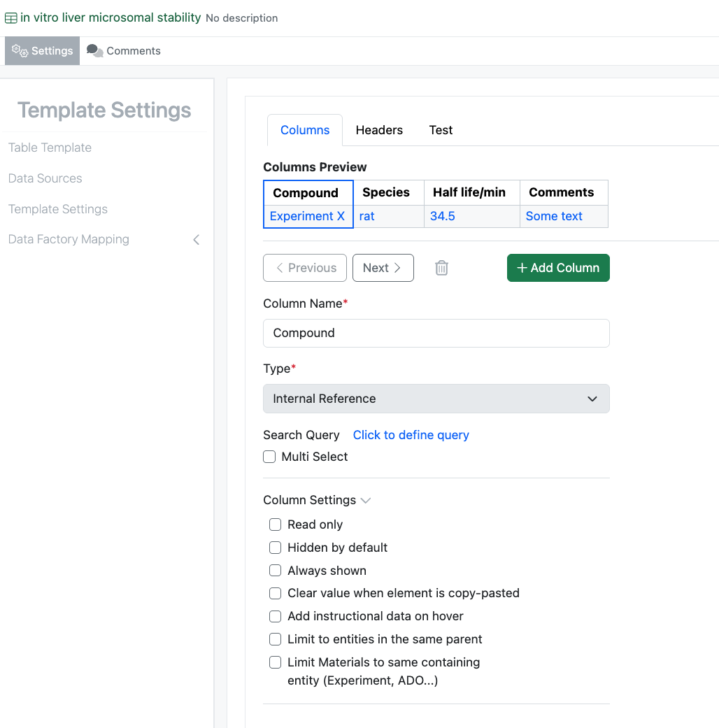Toggle Clear value when element is copy-pasted
The image size is (719, 728).
pos(276,593)
